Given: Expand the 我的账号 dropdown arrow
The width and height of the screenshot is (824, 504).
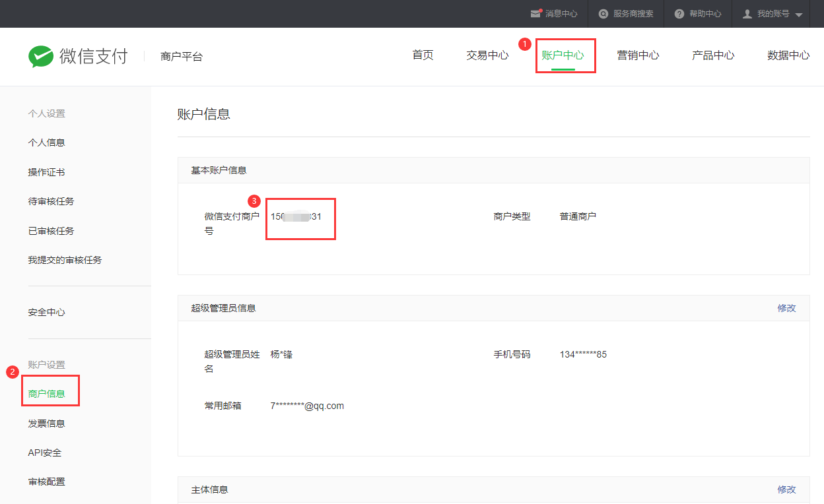Looking at the screenshot, I should [798, 15].
